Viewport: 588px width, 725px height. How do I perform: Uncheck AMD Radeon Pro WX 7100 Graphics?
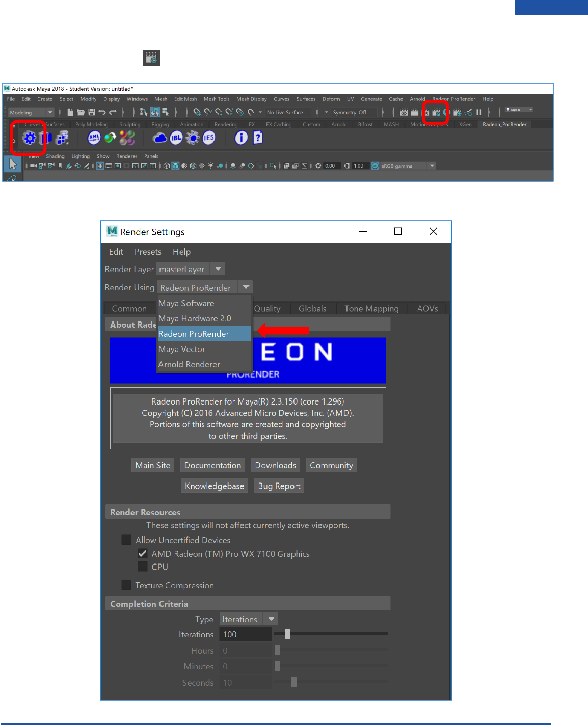click(x=143, y=553)
